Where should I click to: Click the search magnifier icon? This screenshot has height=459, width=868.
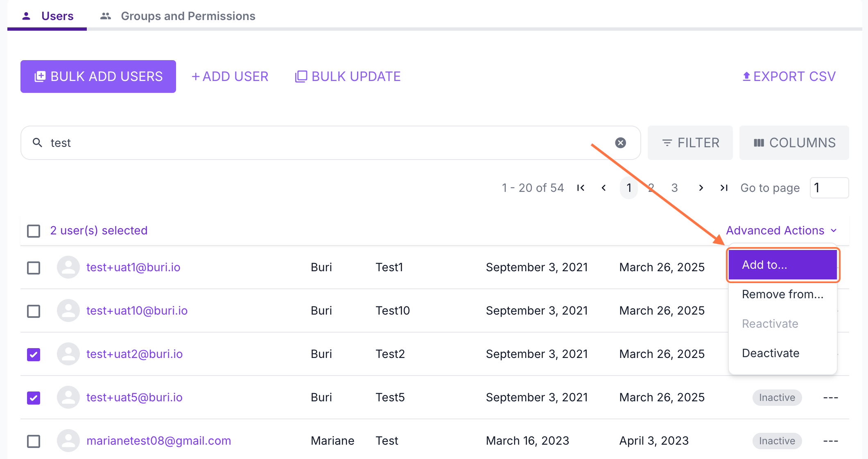[x=38, y=143]
